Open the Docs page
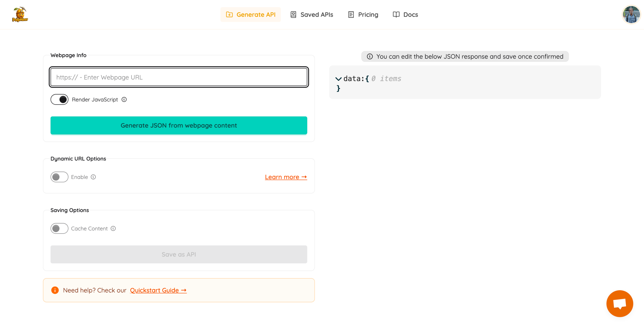 [405, 15]
